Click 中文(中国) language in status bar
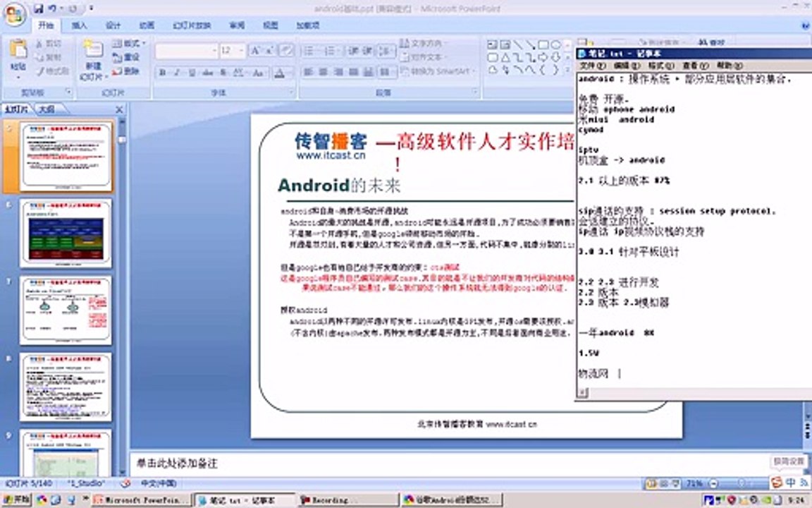Viewport: 812px width, 508px height. click(159, 483)
